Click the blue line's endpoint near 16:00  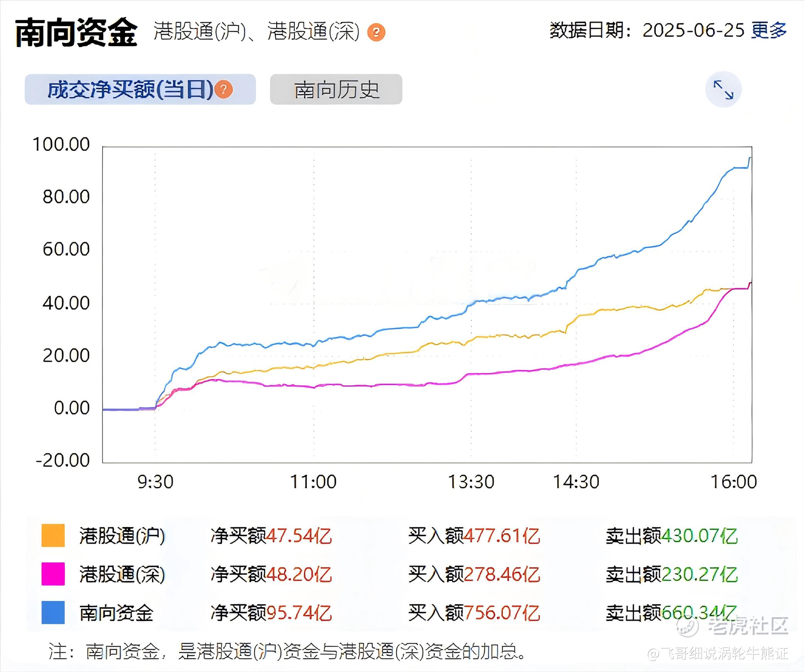point(750,158)
